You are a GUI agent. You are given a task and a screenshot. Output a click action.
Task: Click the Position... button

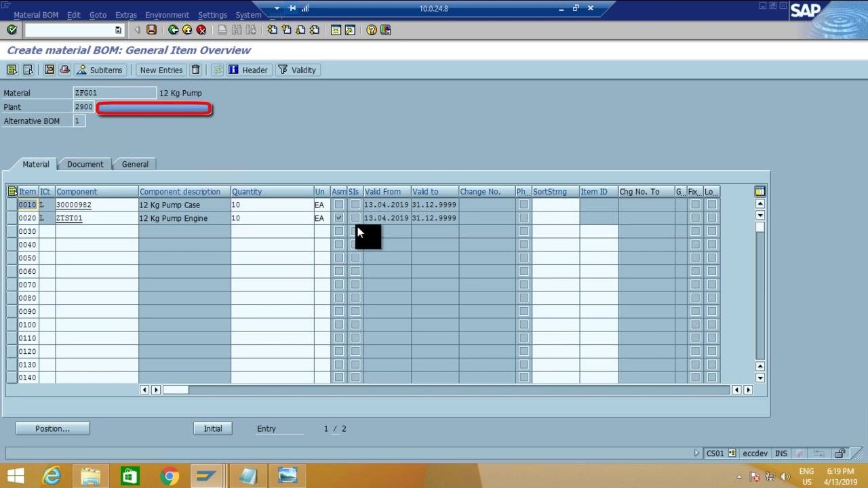(x=52, y=428)
